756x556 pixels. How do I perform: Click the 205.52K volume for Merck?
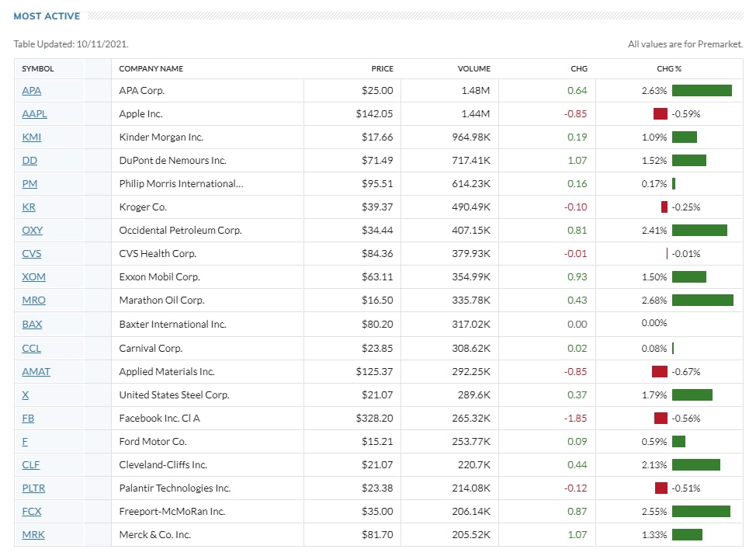[471, 535]
